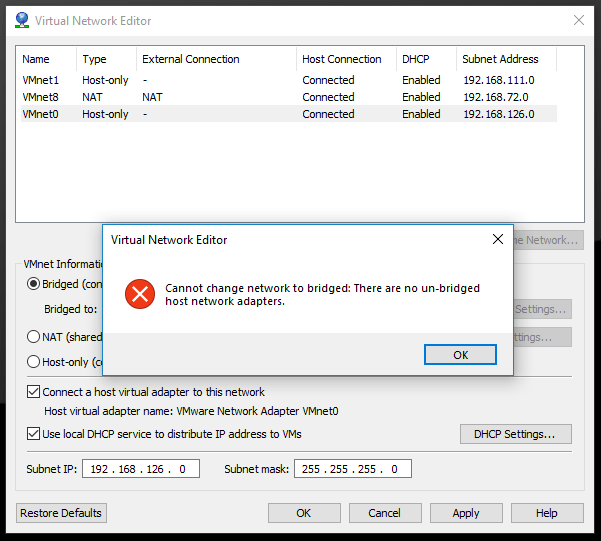The image size is (601, 541).
Task: Uncheck Use local DHCP service checkbox
Action: pyautogui.click(x=35, y=434)
